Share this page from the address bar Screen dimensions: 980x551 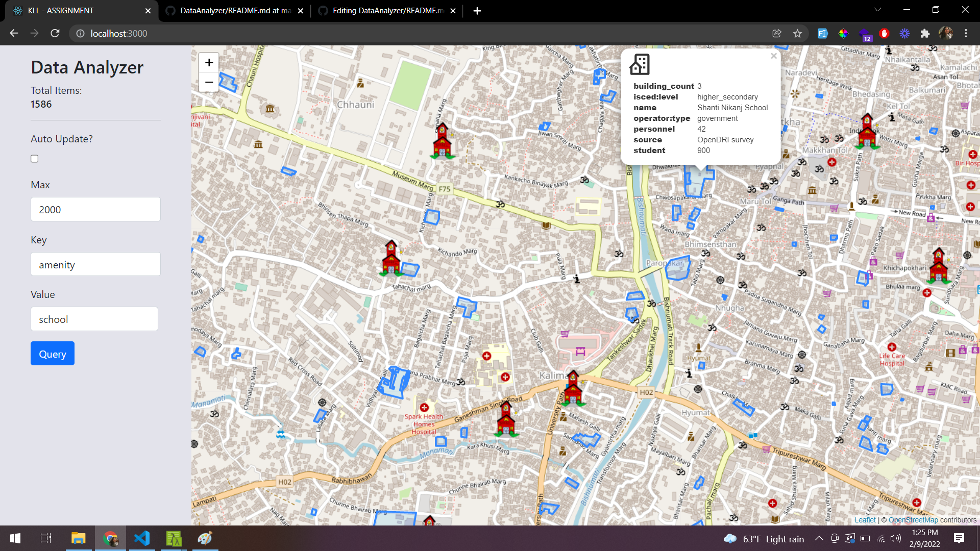click(x=777, y=33)
